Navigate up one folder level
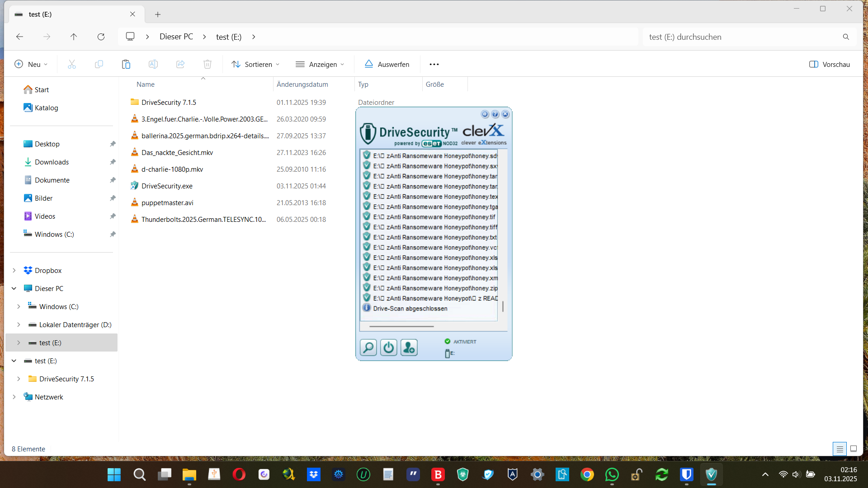868x488 pixels. [74, 37]
